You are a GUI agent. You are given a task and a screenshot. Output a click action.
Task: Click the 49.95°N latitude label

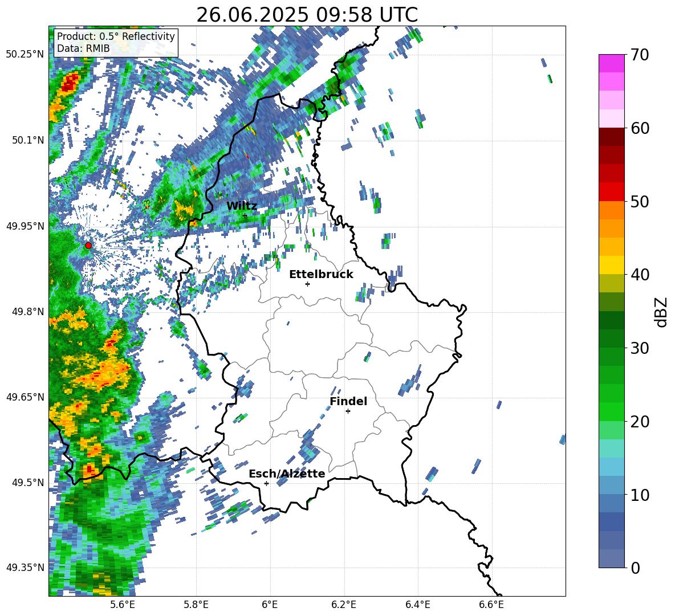click(25, 226)
